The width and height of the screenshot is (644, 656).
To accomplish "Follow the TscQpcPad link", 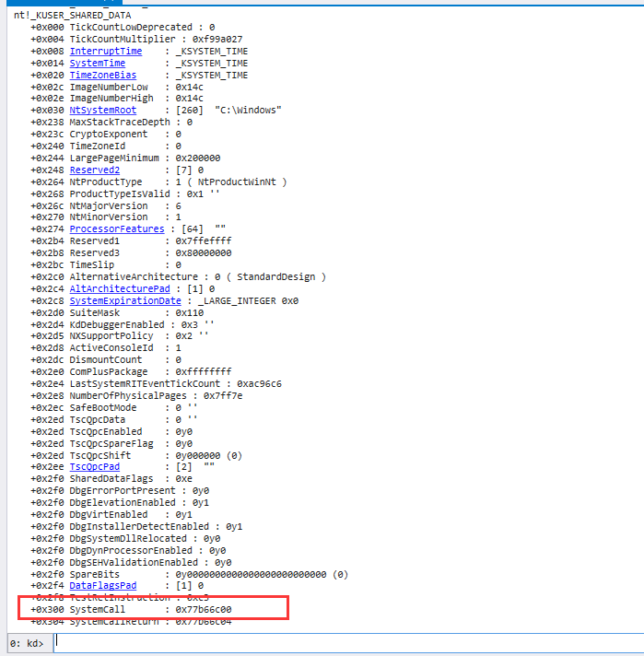I will click(x=95, y=466).
